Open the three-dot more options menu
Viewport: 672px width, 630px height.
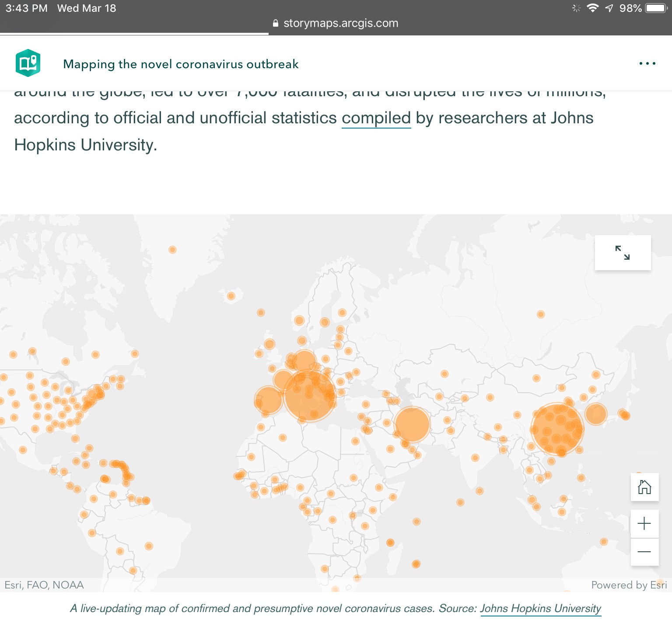tap(647, 64)
